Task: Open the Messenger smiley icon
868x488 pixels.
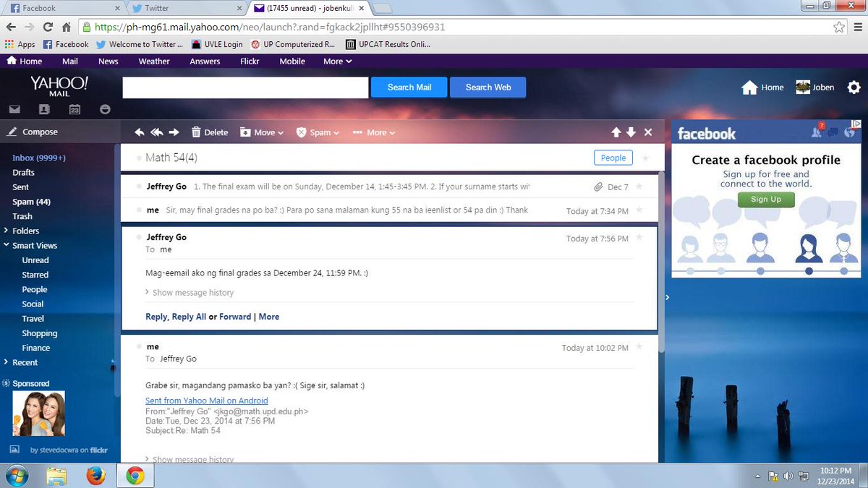Action: 105,110
